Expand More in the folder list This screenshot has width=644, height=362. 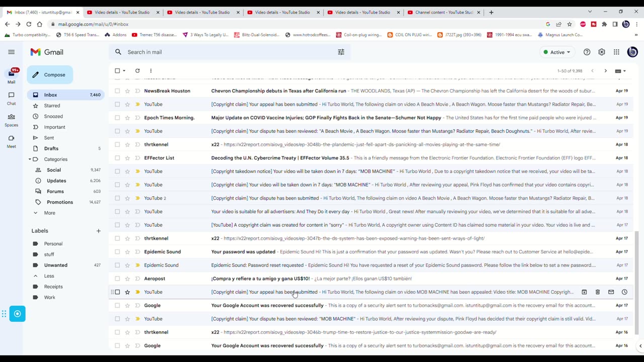[x=49, y=213]
